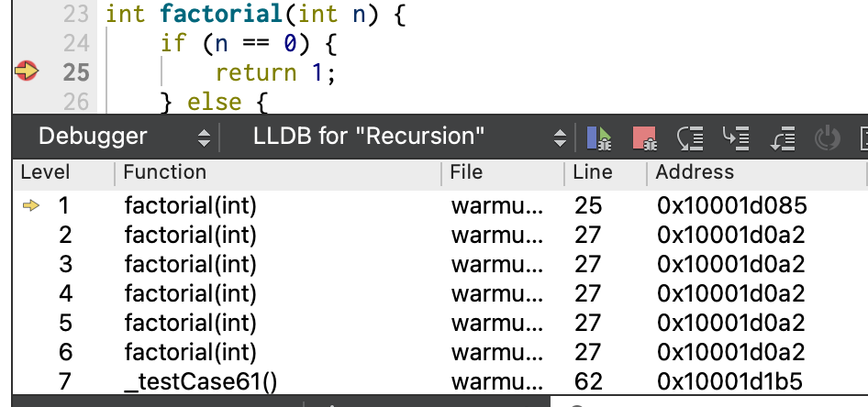
Task: Open the Debugger view selector dropdown
Action: pyautogui.click(x=124, y=137)
